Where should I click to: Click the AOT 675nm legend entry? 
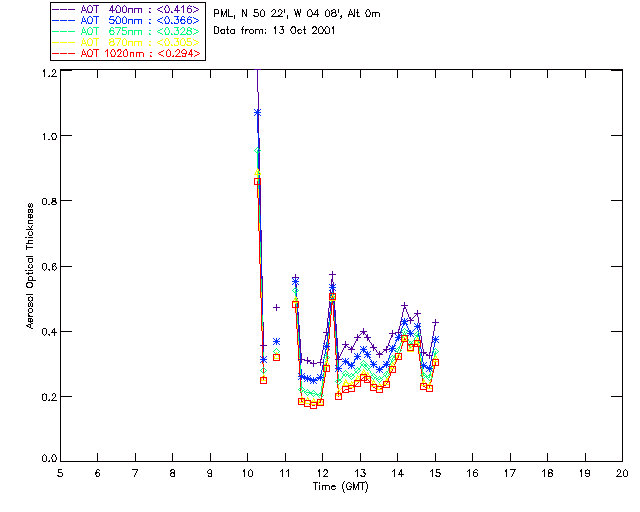coord(126,31)
